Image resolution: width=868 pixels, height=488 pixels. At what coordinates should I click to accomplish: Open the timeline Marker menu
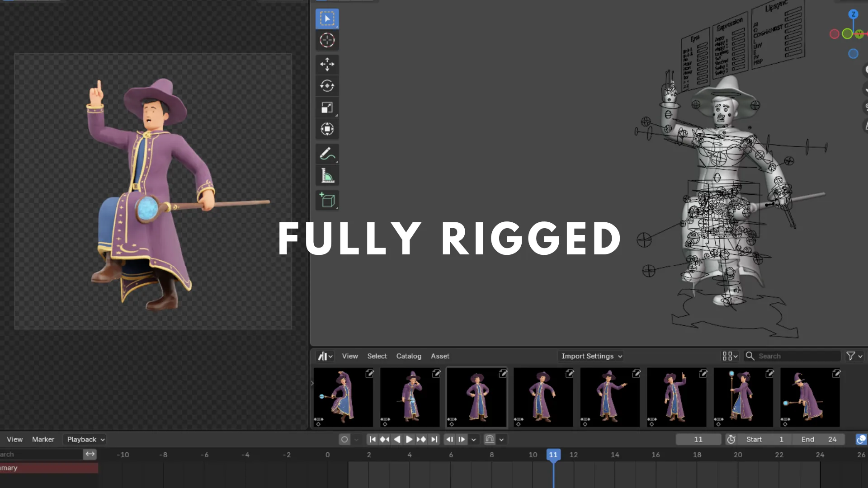point(43,439)
